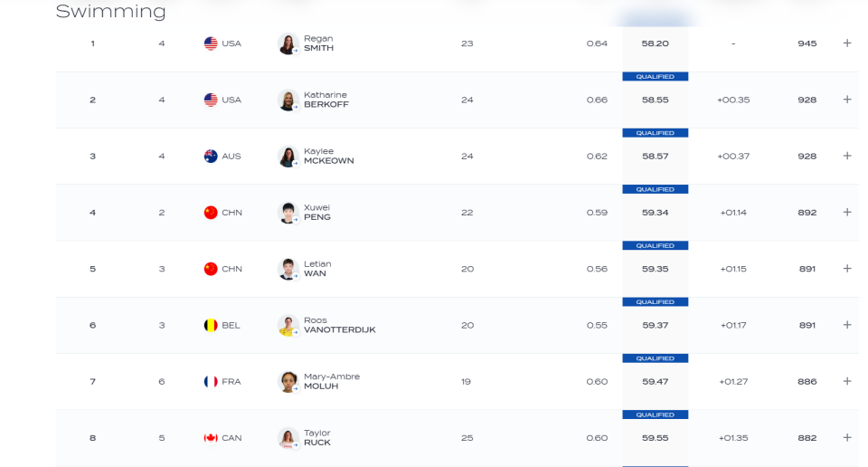This screenshot has width=868, height=467.
Task: Expand Katharine Berkoff's result details
Action: coord(847,100)
